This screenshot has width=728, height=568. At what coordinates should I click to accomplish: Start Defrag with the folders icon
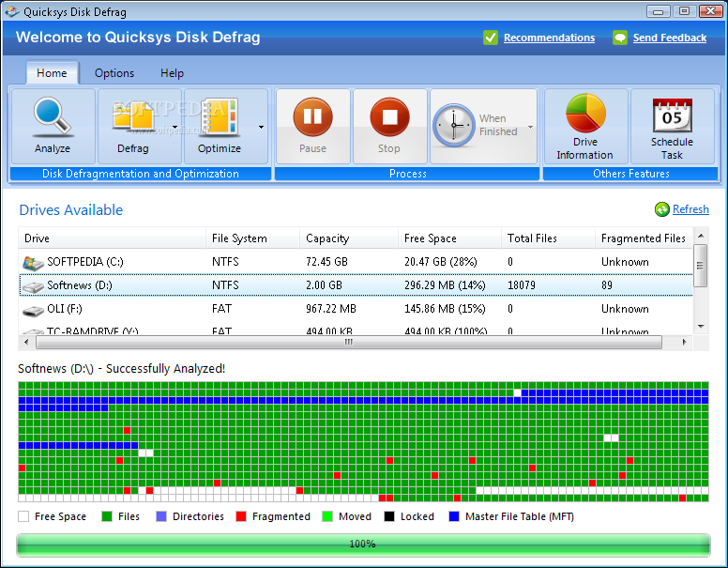point(134,116)
